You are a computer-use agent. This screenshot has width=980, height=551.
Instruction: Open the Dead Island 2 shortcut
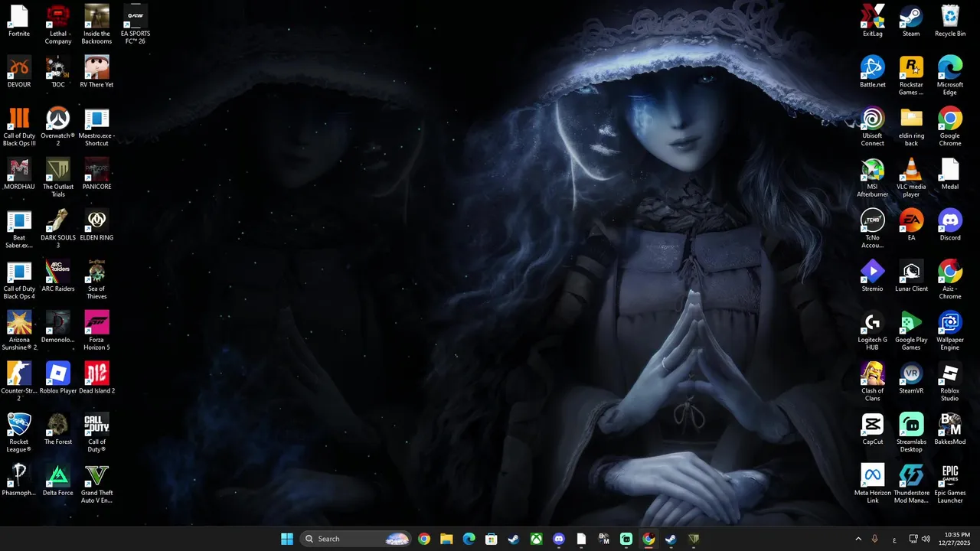(96, 378)
